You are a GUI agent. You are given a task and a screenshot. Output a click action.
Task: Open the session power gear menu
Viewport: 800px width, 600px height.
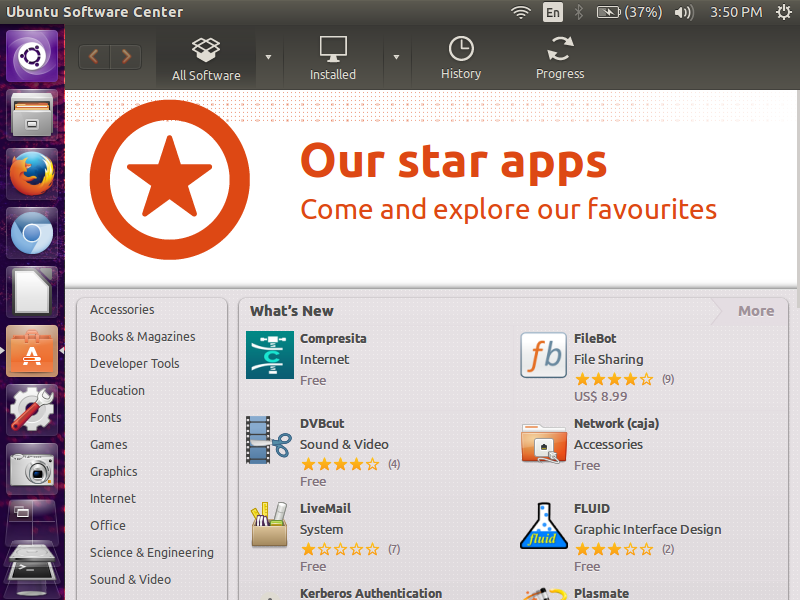coord(783,12)
